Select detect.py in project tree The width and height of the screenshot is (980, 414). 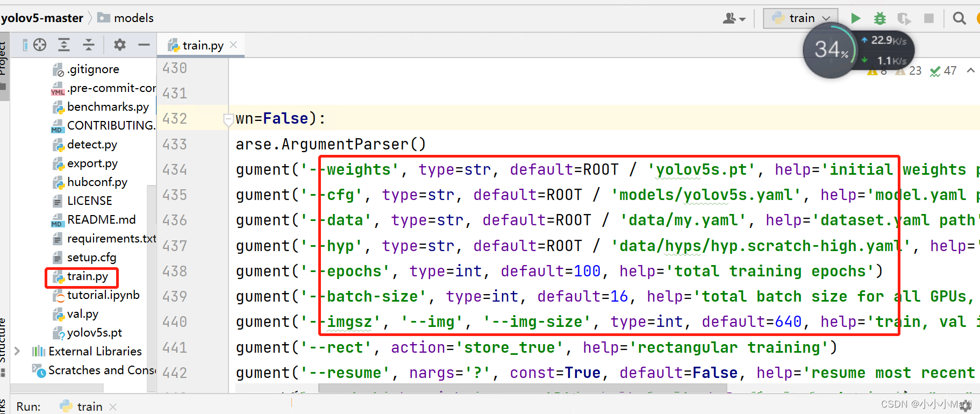pyautogui.click(x=85, y=145)
